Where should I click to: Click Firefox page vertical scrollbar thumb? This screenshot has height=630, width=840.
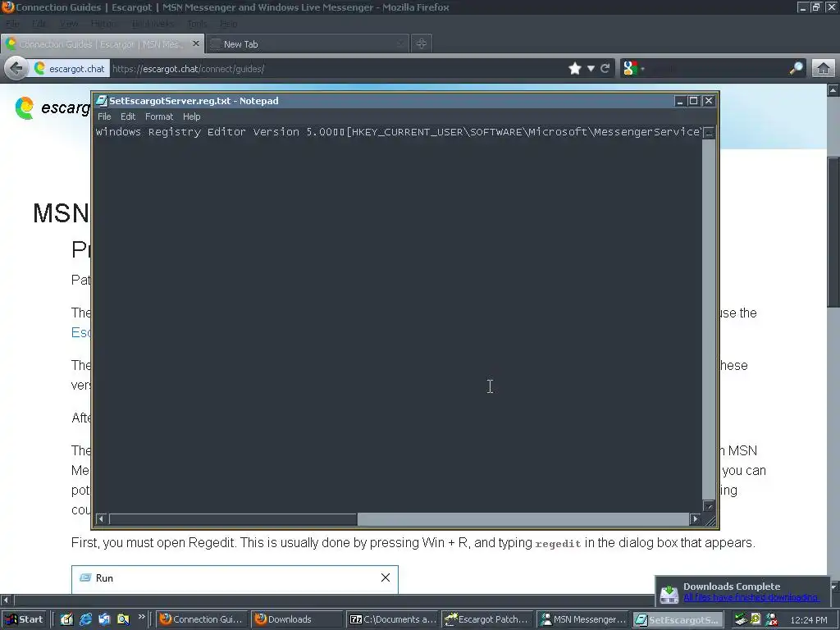point(833,232)
